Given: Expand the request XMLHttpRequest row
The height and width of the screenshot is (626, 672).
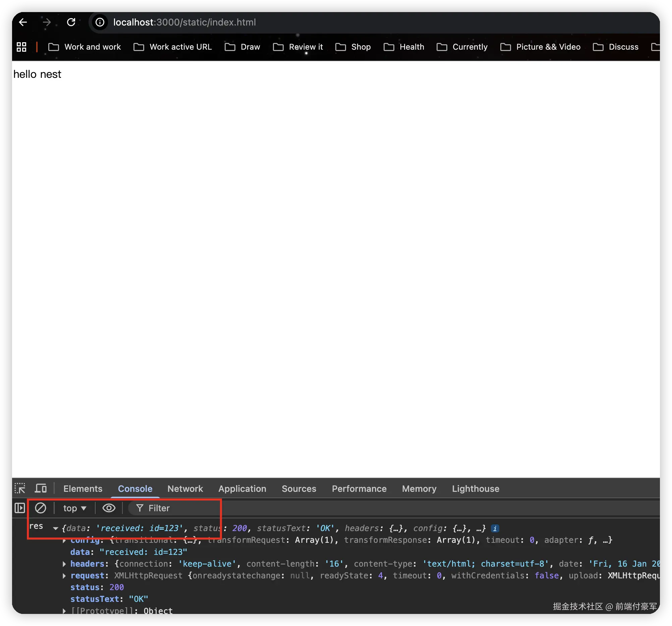Looking at the screenshot, I should [x=64, y=576].
